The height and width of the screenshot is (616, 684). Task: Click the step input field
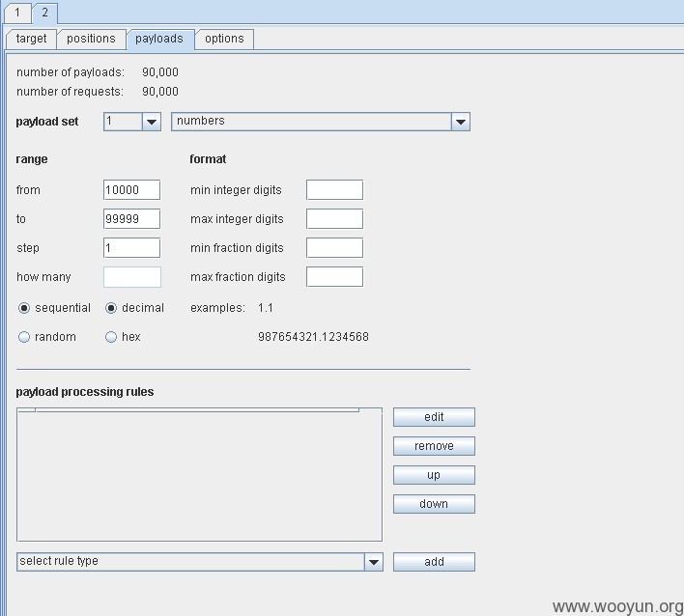pyautogui.click(x=131, y=248)
